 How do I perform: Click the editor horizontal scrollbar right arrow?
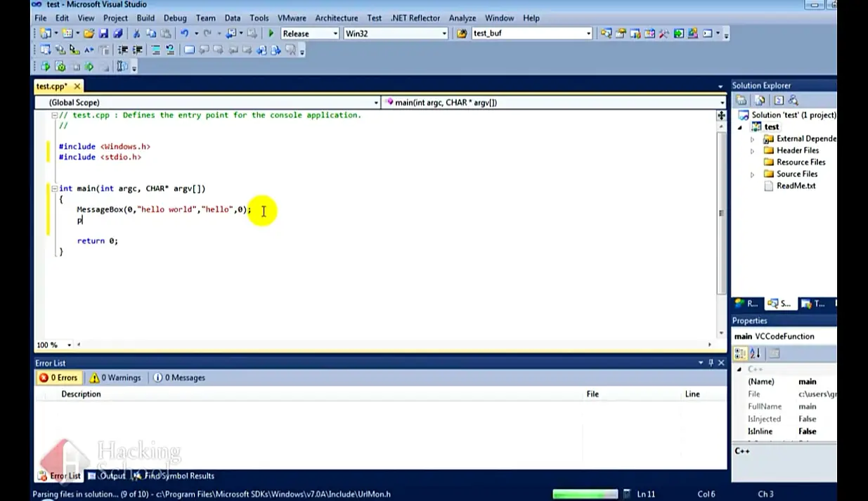[710, 345]
